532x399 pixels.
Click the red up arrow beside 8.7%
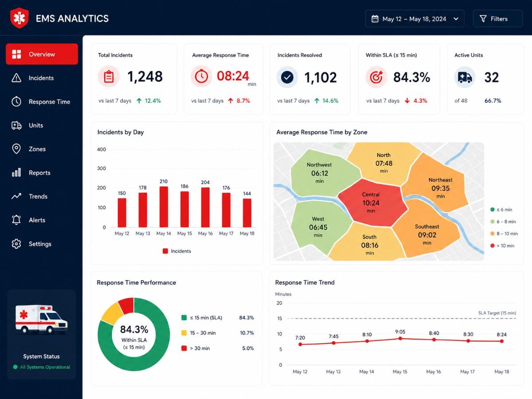(231, 101)
